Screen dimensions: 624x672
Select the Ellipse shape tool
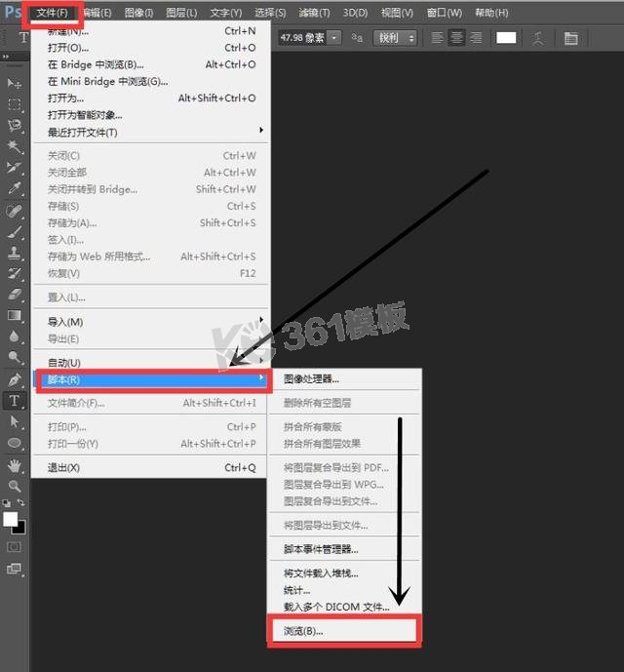tap(15, 443)
